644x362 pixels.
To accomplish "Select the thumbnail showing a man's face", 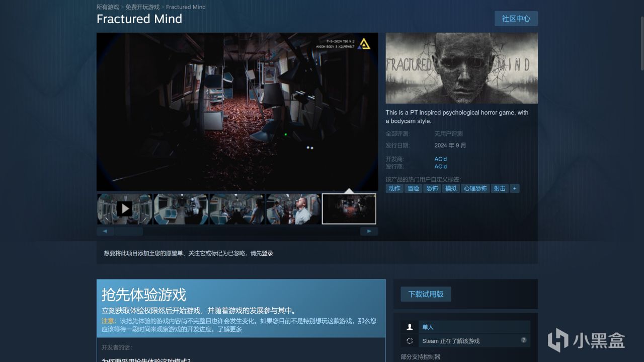I will (x=294, y=209).
